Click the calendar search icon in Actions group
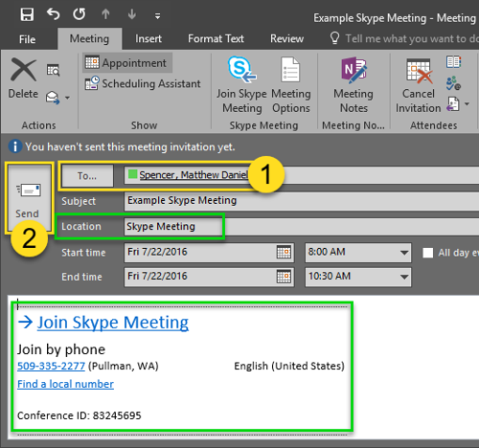 [53, 70]
